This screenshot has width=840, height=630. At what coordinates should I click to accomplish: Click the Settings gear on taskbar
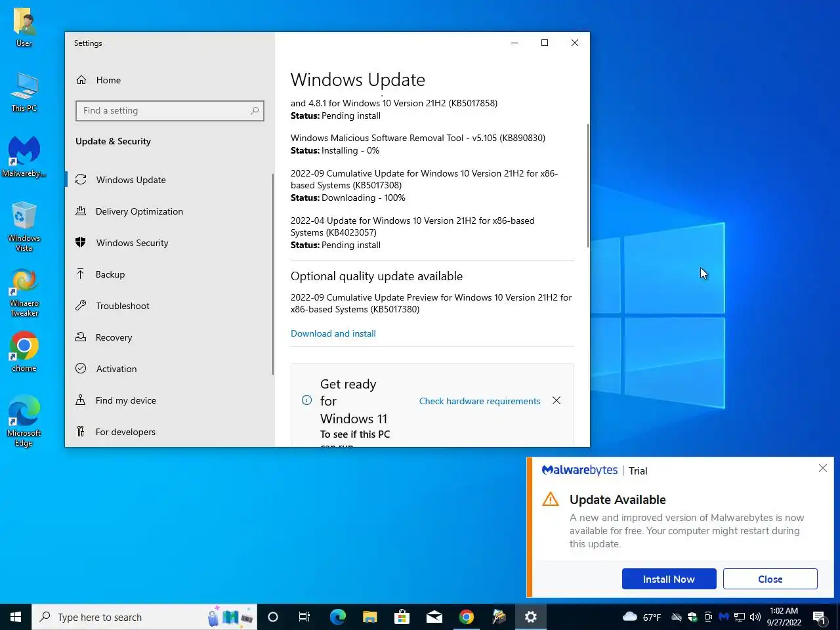(x=531, y=617)
